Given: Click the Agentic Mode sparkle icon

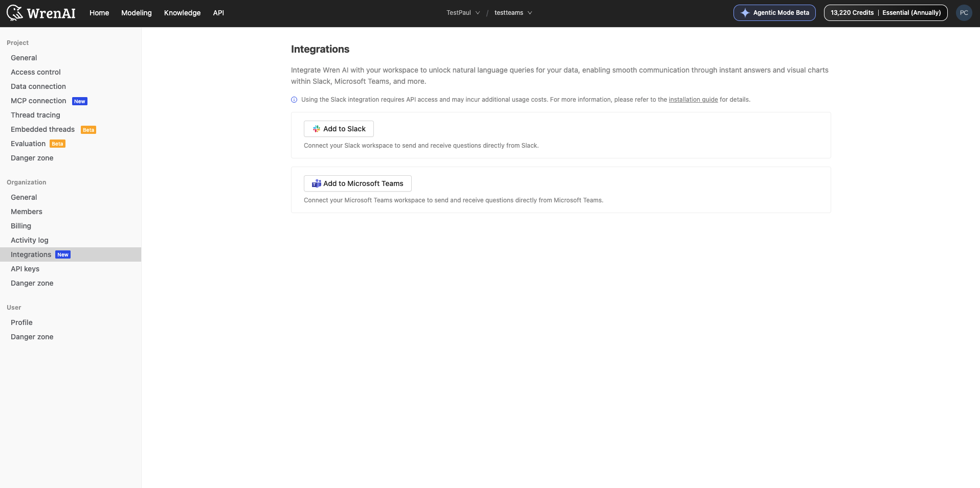Looking at the screenshot, I should pos(745,13).
